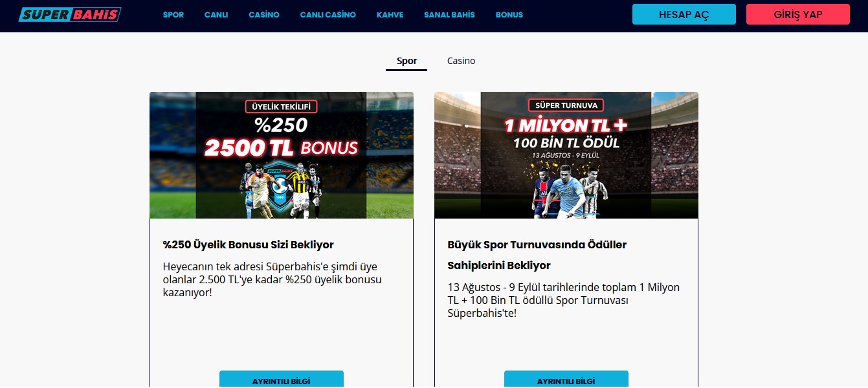
Task: Go to the CANLI section
Action: coord(216,15)
